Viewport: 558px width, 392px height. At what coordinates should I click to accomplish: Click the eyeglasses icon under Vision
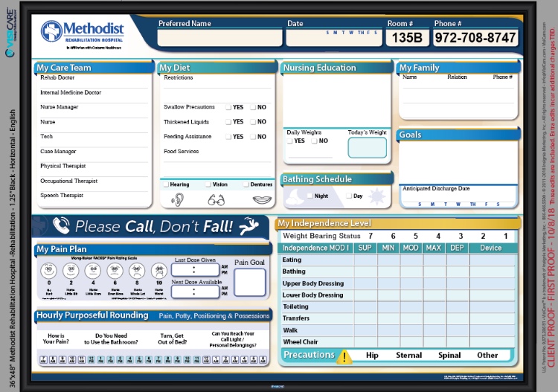coord(217,199)
